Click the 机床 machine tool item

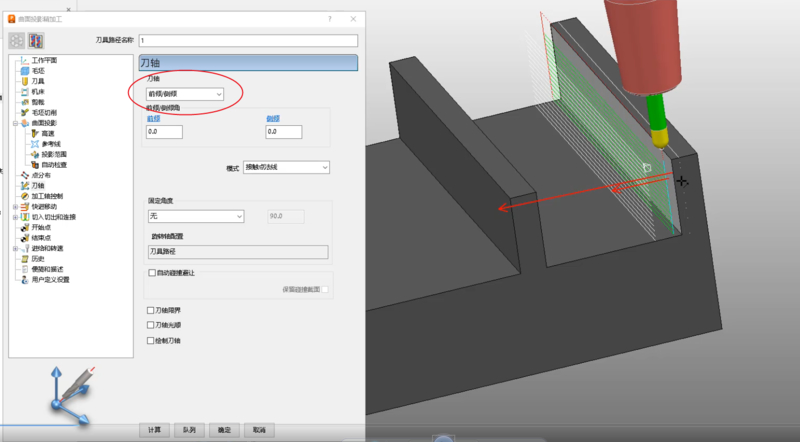[37, 92]
